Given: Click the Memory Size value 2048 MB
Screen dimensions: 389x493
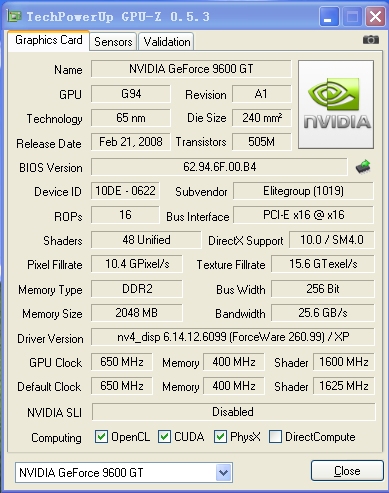Looking at the screenshot, I should click(137, 313).
